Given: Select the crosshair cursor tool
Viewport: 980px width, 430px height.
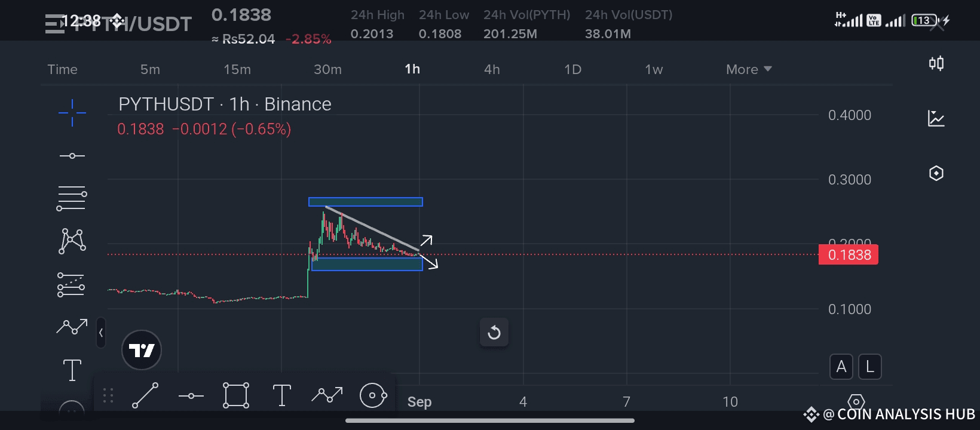Looking at the screenshot, I should (x=72, y=112).
